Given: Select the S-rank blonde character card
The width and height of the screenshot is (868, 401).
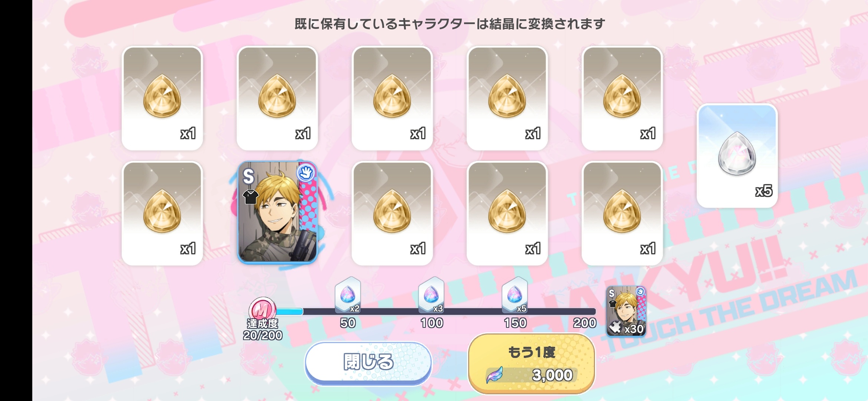Looking at the screenshot, I should (x=277, y=212).
